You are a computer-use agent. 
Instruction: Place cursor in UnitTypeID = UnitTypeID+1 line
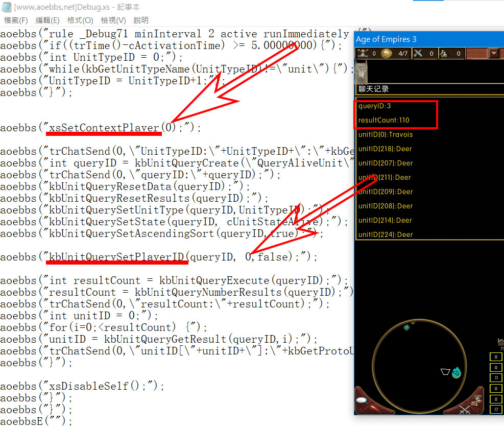(112, 81)
